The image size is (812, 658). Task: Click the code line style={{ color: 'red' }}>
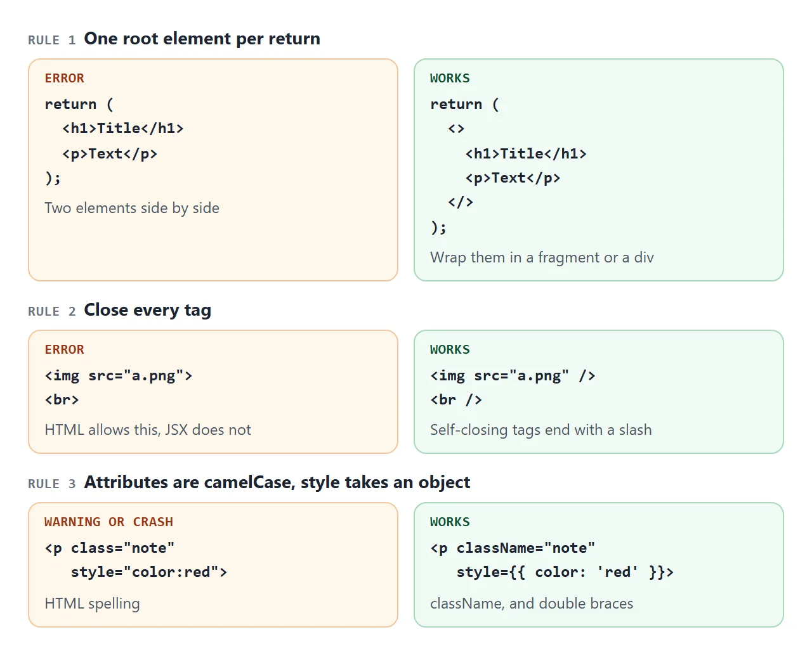pyautogui.click(x=565, y=572)
